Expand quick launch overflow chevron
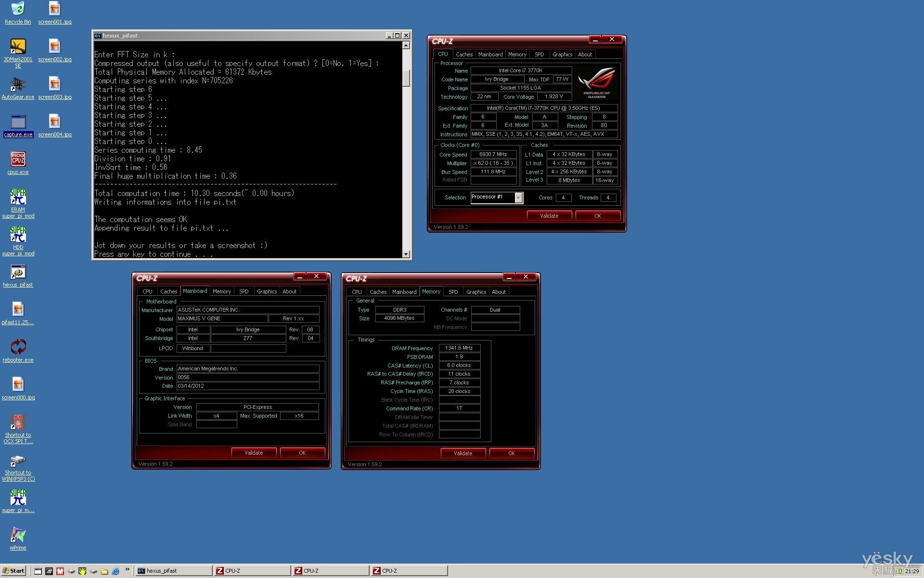 pos(128,570)
